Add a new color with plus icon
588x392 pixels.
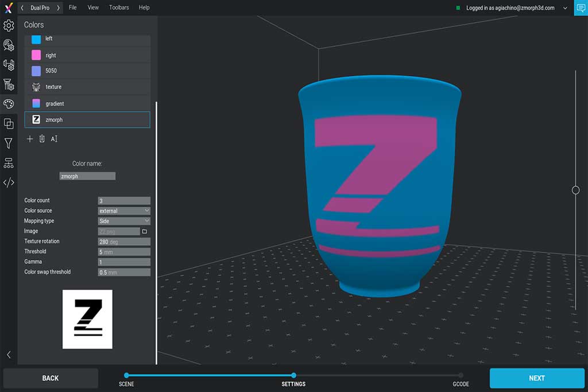pos(30,139)
